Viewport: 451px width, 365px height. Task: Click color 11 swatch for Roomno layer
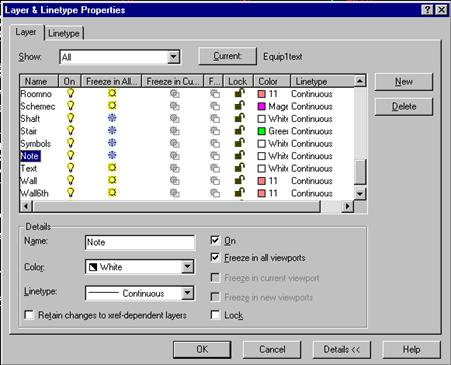pos(262,94)
